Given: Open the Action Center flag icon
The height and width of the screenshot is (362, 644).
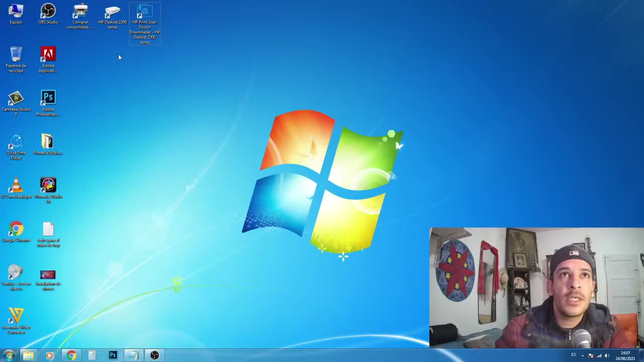Looking at the screenshot, I should [591, 355].
